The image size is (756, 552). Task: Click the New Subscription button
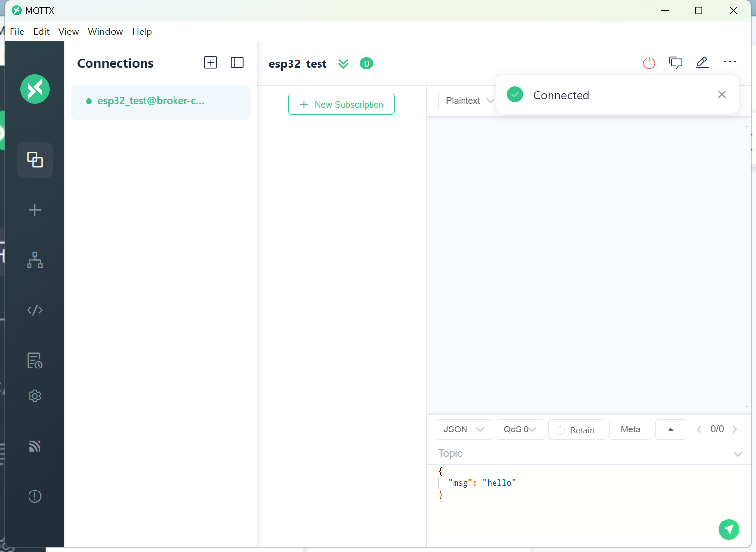coord(341,104)
